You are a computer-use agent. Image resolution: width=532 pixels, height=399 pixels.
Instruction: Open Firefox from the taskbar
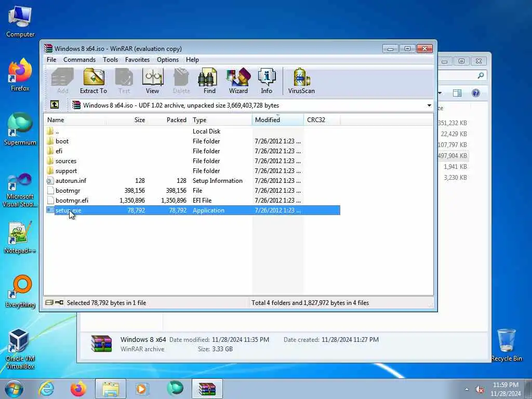pyautogui.click(x=78, y=389)
